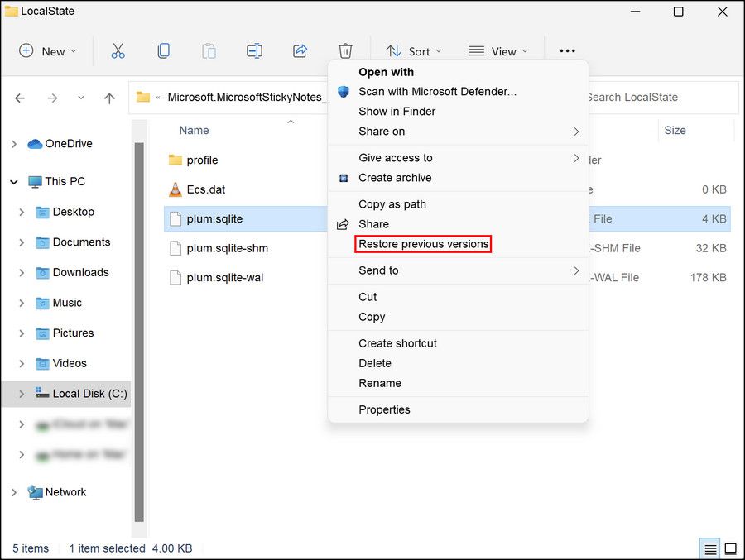Open Give access to submenu
Image resolution: width=745 pixels, height=560 pixels.
(458, 158)
